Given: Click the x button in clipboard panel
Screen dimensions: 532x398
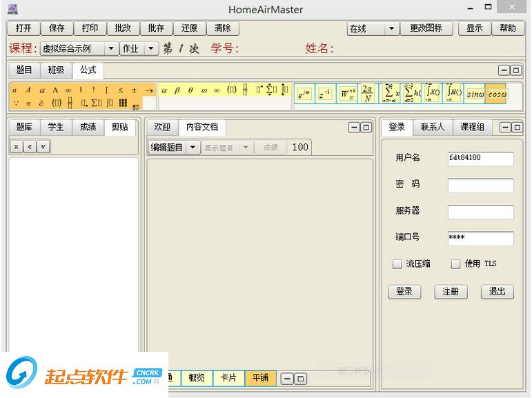Looking at the screenshot, I should coord(17,147).
